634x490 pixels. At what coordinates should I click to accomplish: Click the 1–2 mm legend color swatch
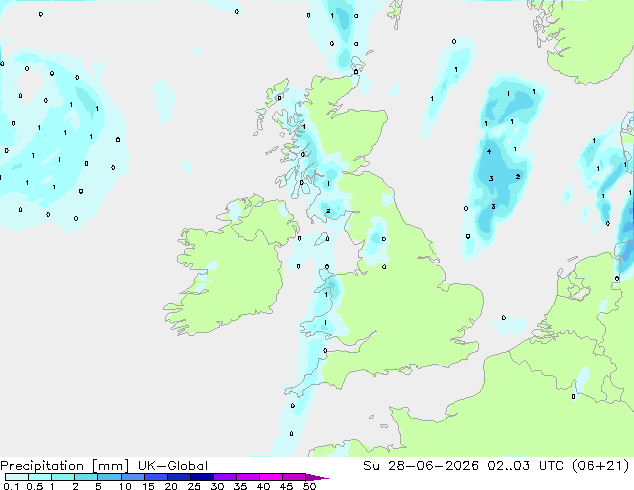click(x=63, y=477)
